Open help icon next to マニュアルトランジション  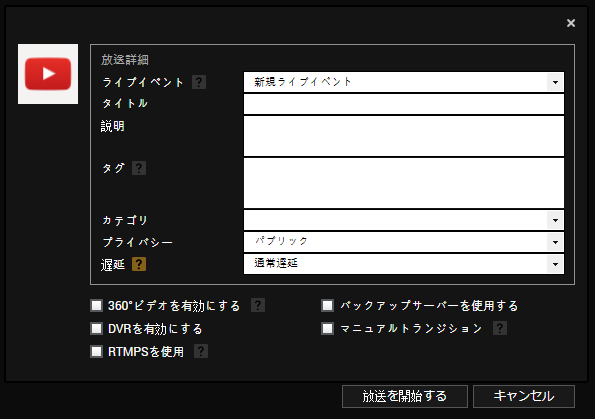[500, 328]
